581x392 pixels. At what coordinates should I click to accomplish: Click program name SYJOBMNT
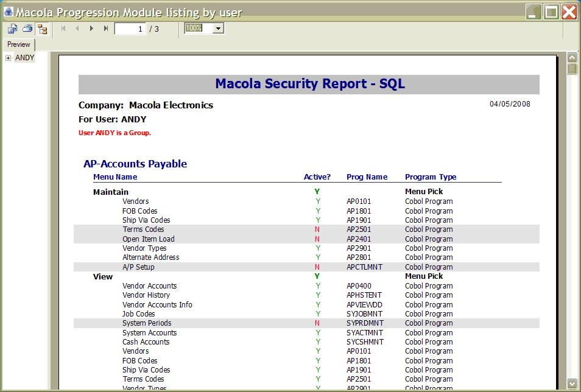[365, 314]
